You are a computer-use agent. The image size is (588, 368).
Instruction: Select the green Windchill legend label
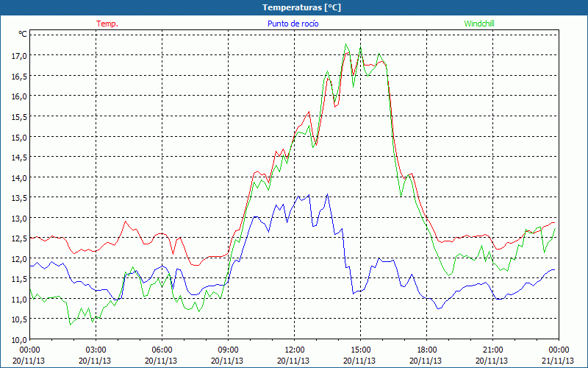pyautogui.click(x=479, y=24)
